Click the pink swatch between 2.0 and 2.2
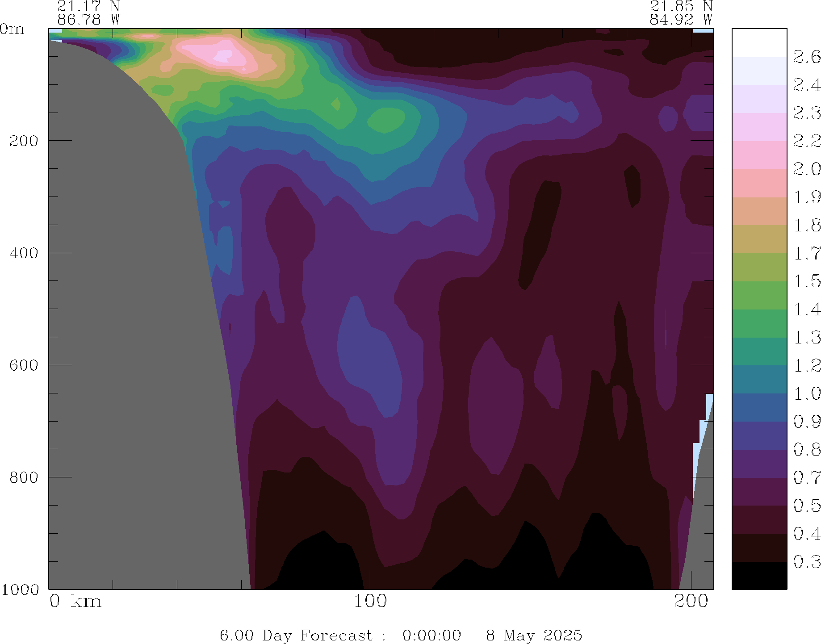This screenshot has height=644, width=821. (x=759, y=155)
